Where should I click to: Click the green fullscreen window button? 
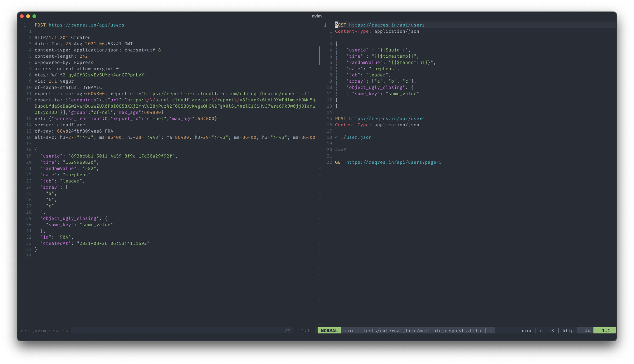point(34,16)
